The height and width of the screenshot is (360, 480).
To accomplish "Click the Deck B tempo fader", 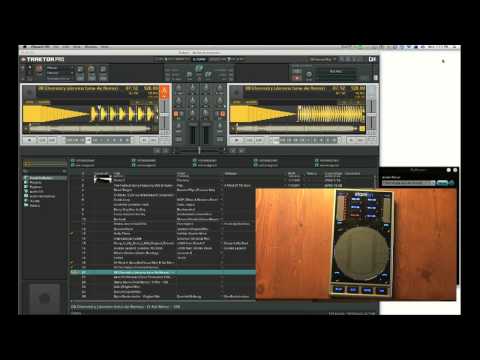I will click(372, 115).
